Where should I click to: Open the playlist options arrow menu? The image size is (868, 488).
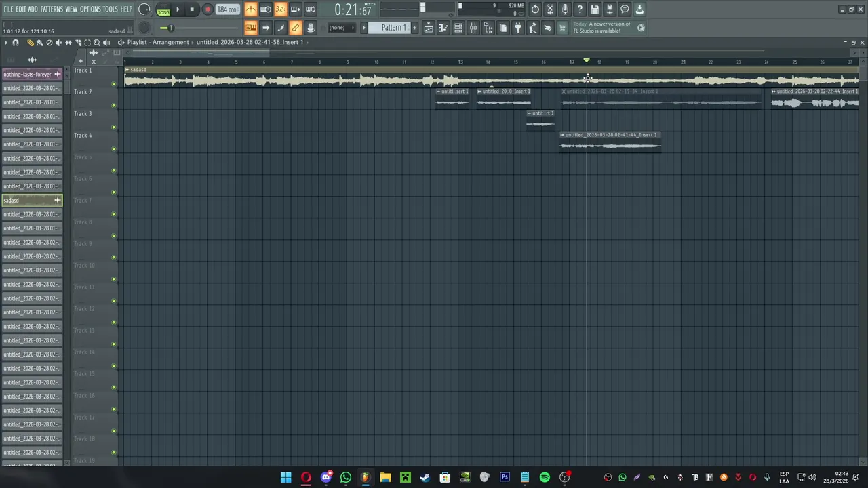pos(6,43)
